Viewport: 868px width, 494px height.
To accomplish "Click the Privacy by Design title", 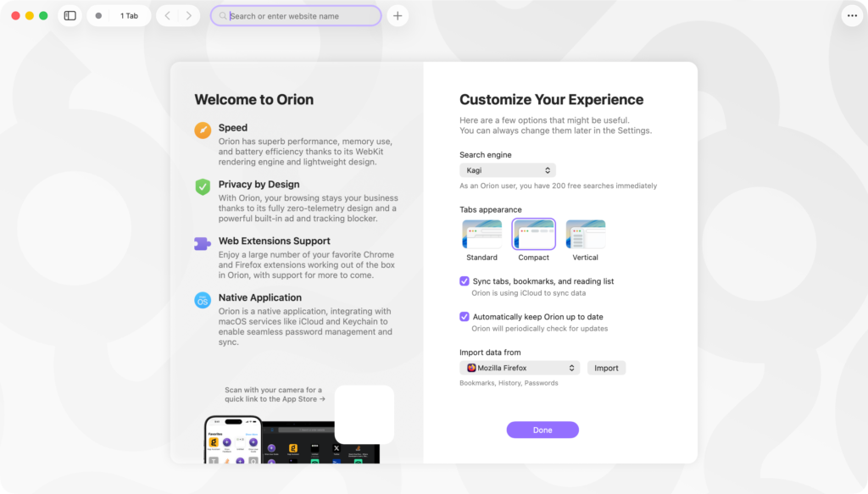I will pos(259,184).
